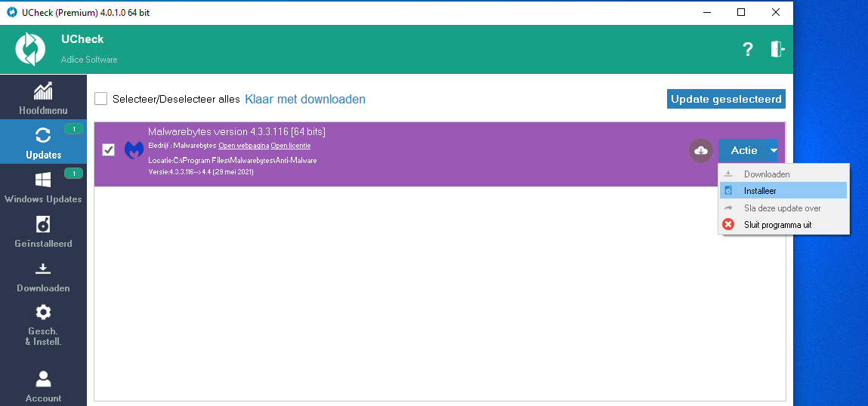Viewport: 868px width, 406px height.
Task: Open Gesch. & Instell. settings
Action: [x=43, y=324]
